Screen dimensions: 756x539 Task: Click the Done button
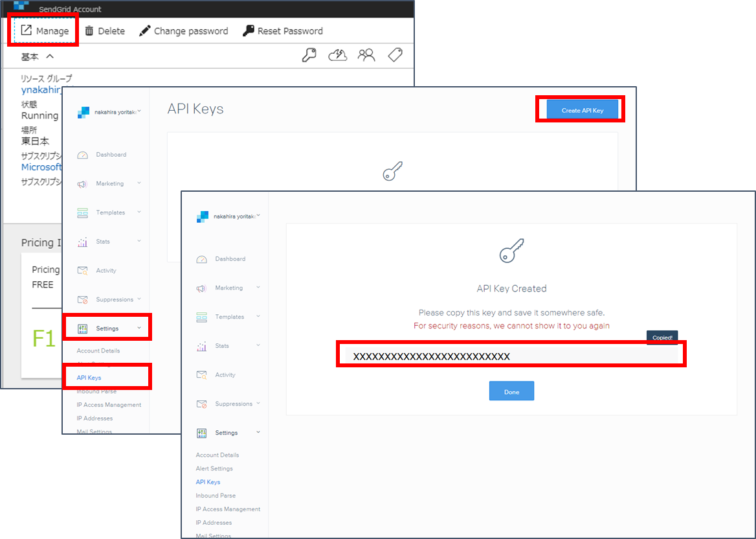coord(511,391)
